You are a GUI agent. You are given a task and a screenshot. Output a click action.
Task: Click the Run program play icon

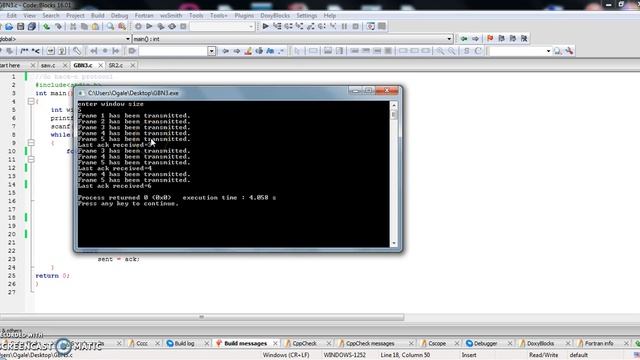[x=149, y=27]
